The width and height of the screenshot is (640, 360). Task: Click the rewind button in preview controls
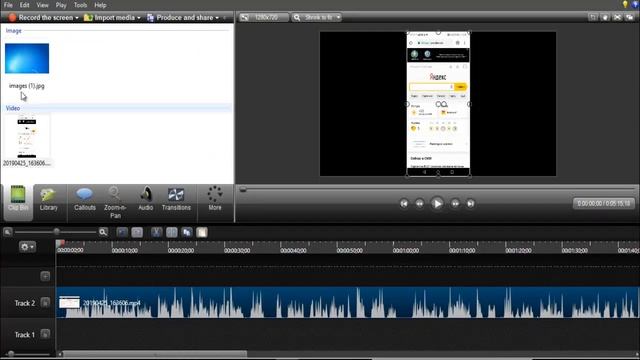pyautogui.click(x=419, y=203)
